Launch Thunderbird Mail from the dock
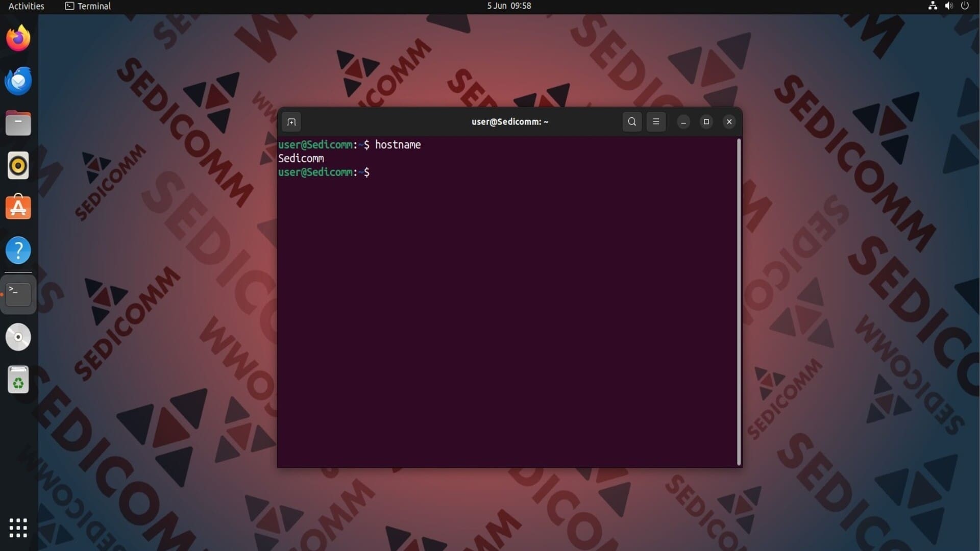 (18, 81)
